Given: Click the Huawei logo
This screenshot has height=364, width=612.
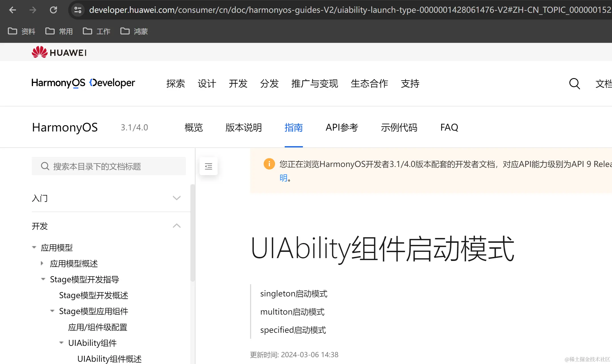Looking at the screenshot, I should tap(59, 52).
